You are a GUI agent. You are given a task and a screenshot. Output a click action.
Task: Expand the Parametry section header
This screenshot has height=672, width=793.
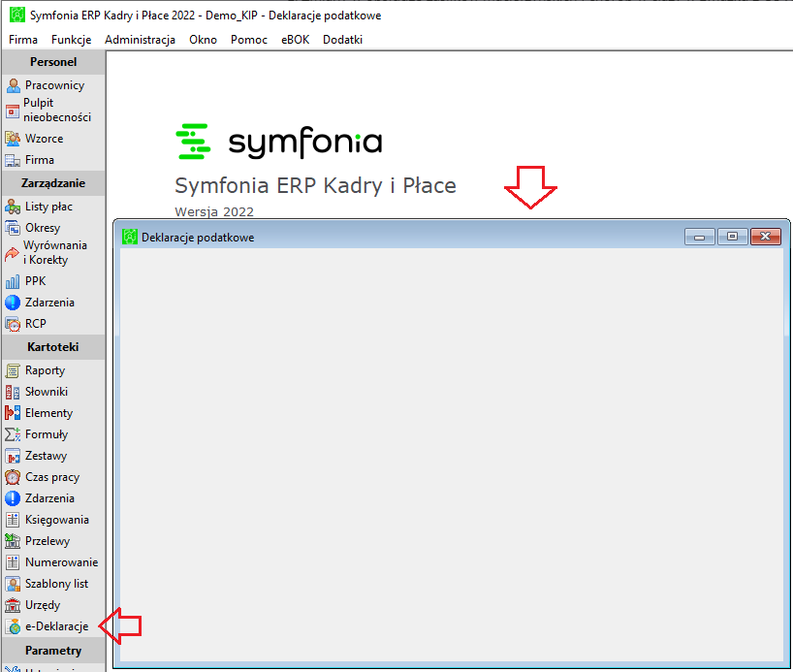[x=53, y=651]
